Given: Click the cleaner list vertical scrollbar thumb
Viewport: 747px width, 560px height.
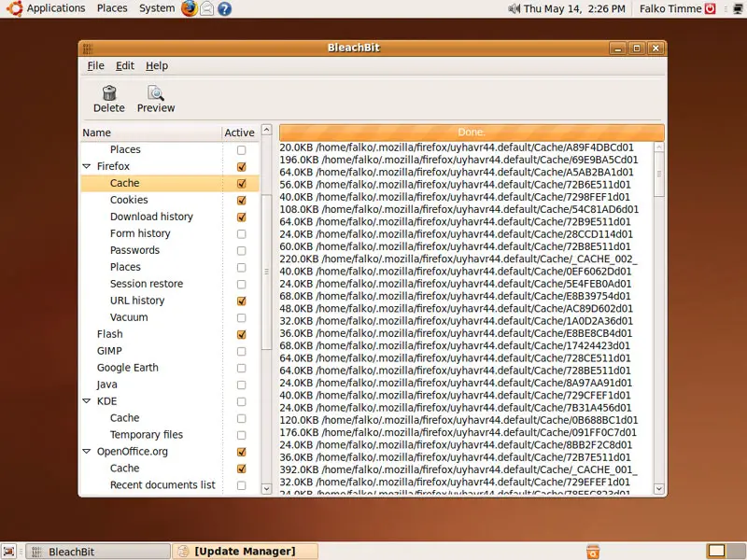Looking at the screenshot, I should pos(266,272).
